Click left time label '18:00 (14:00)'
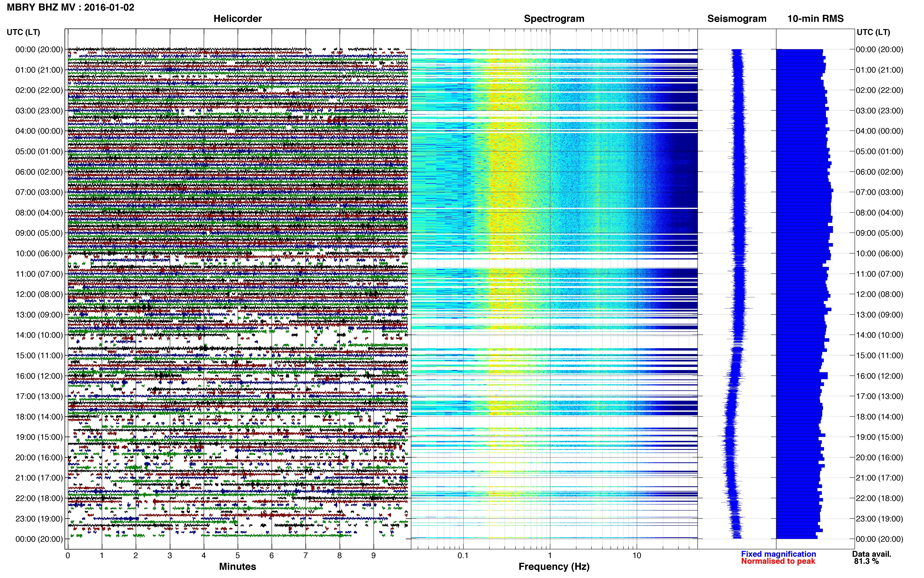Screen dimensions: 924x578 pos(39,417)
